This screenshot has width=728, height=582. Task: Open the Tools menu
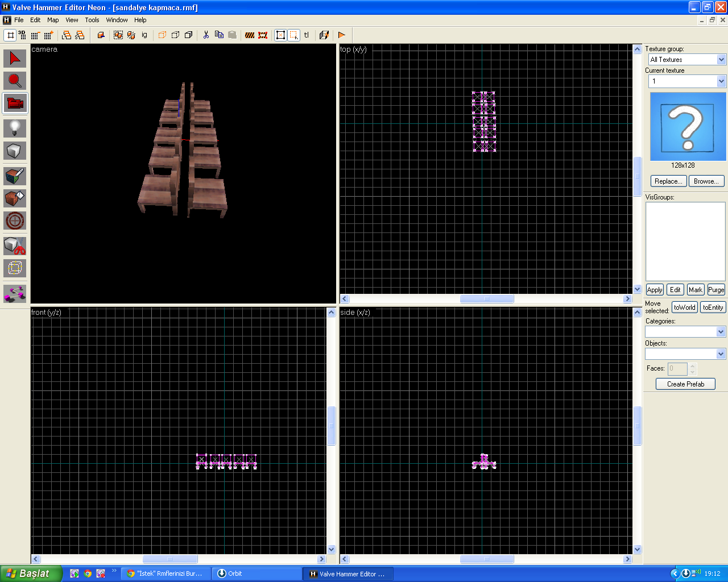coord(92,20)
